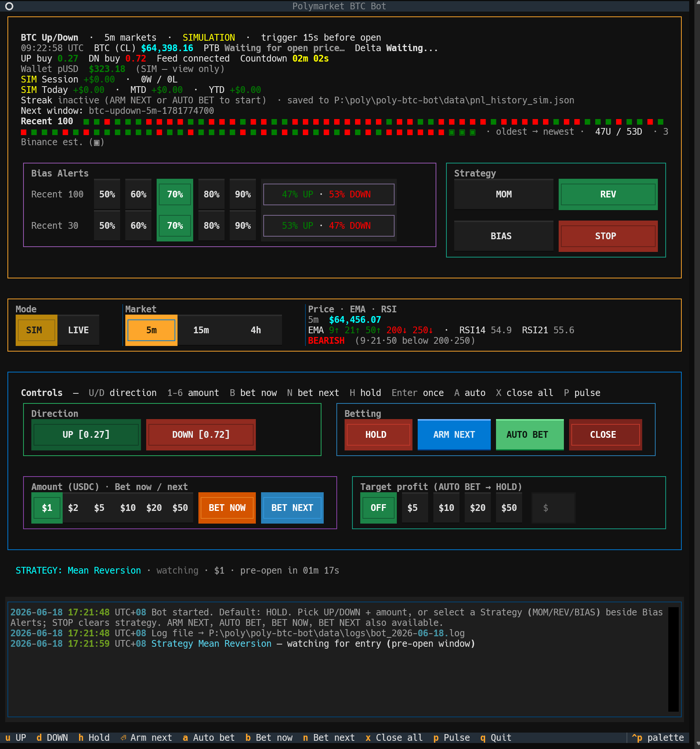Click footer shortcut 'h Hold'
Viewport: 700px width, 749px height.
pyautogui.click(x=94, y=737)
